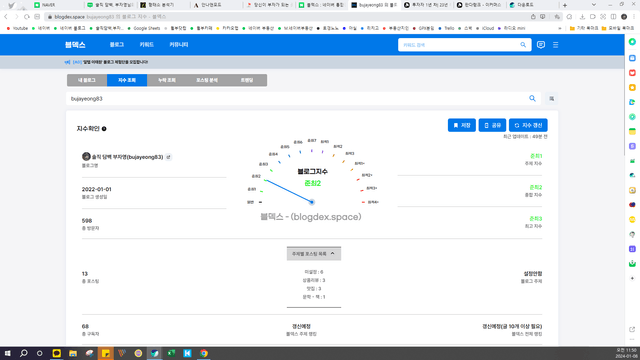640x360 pixels.
Task: Open the 커뮤니티 menu in header
Action: click(179, 44)
